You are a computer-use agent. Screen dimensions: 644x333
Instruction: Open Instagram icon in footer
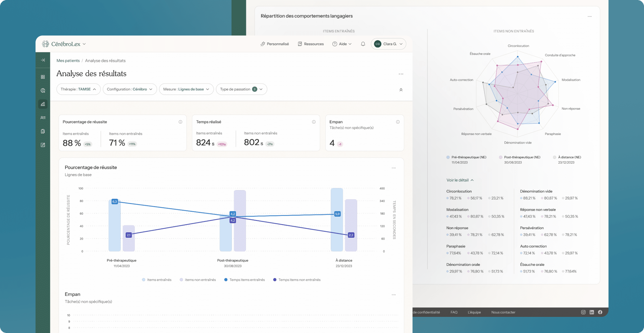tap(583, 312)
